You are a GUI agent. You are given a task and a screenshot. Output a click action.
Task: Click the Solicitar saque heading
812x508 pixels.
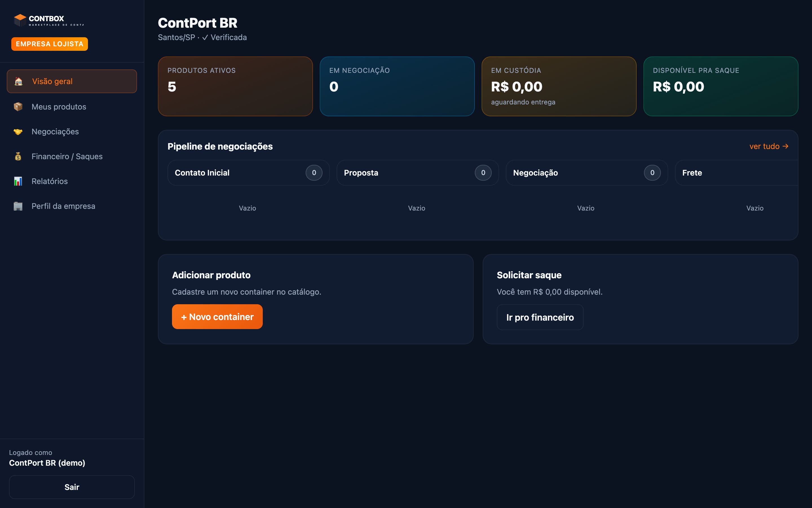pyautogui.click(x=529, y=275)
